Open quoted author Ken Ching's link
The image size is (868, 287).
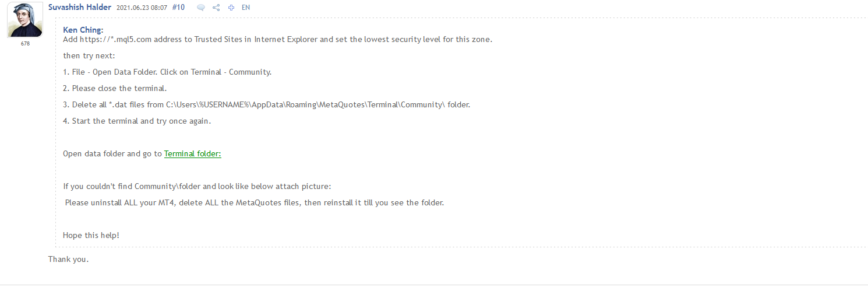click(x=83, y=30)
